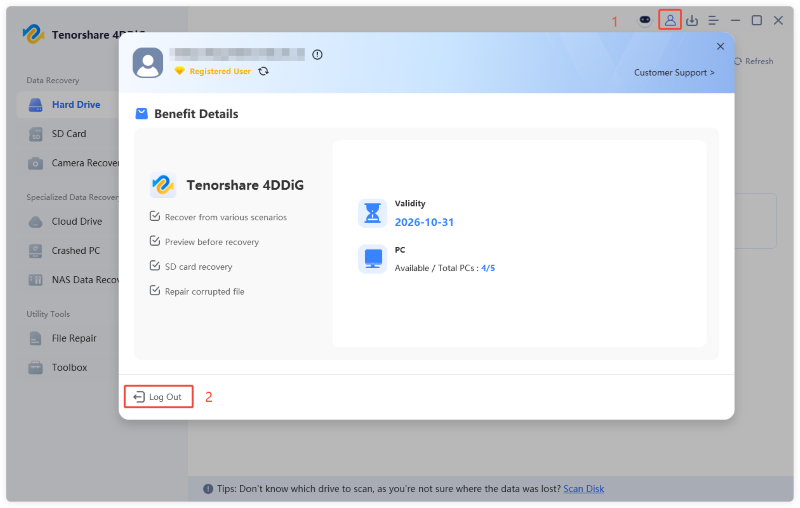Click the refresh icon beside Registered User
This screenshot has height=508, width=800.
click(264, 71)
